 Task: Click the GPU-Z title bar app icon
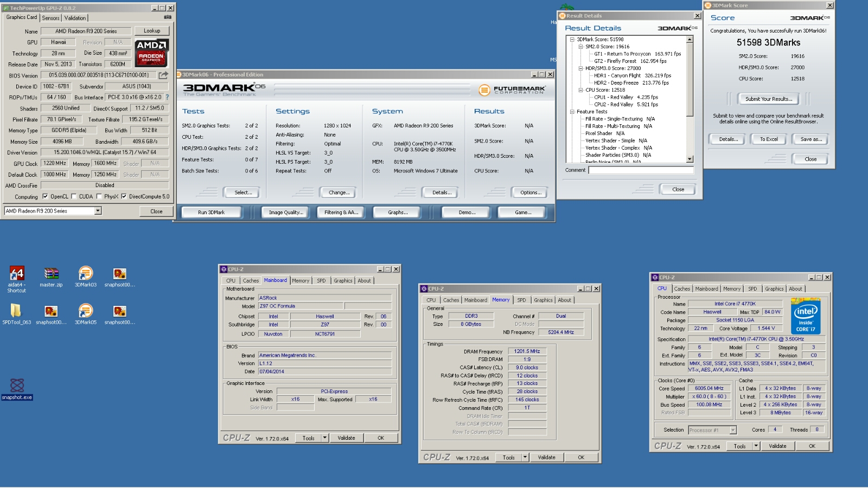(6, 8)
